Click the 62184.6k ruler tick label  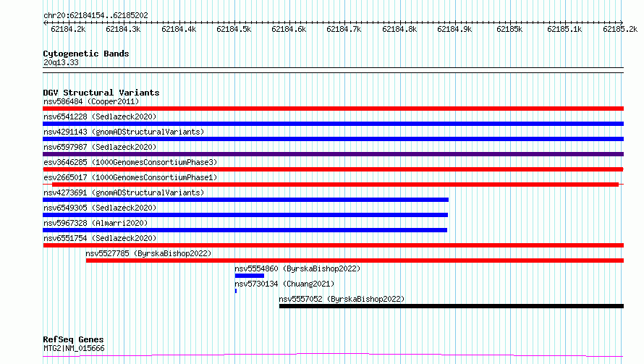[289, 29]
